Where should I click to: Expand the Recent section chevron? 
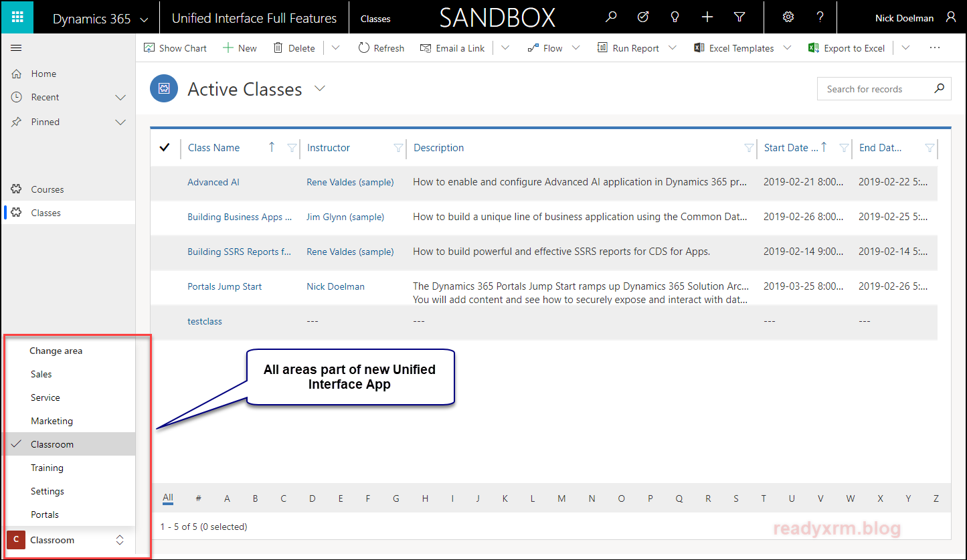(120, 98)
